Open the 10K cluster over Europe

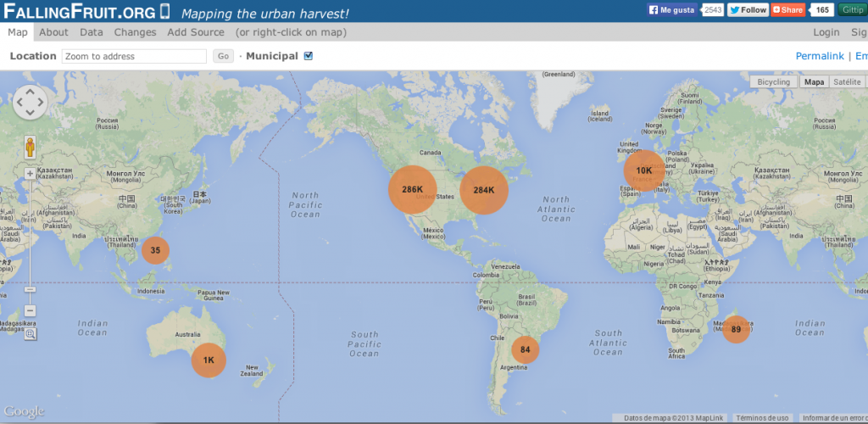(644, 170)
